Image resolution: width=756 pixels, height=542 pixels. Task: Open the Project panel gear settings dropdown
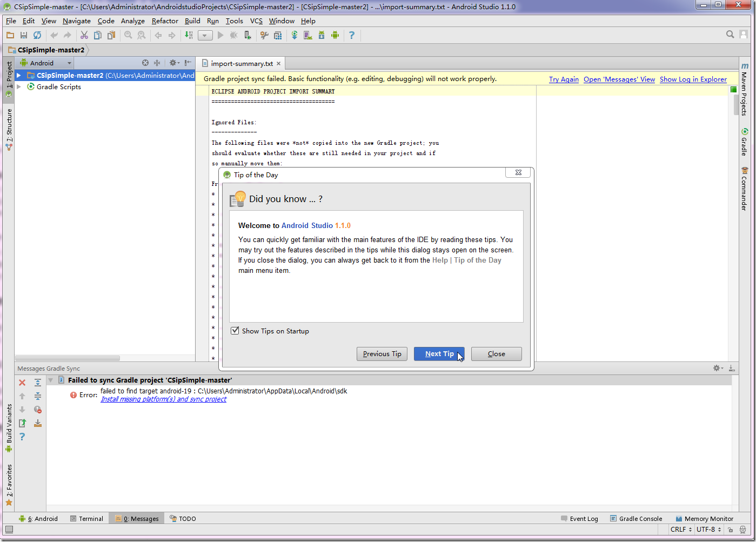point(174,63)
